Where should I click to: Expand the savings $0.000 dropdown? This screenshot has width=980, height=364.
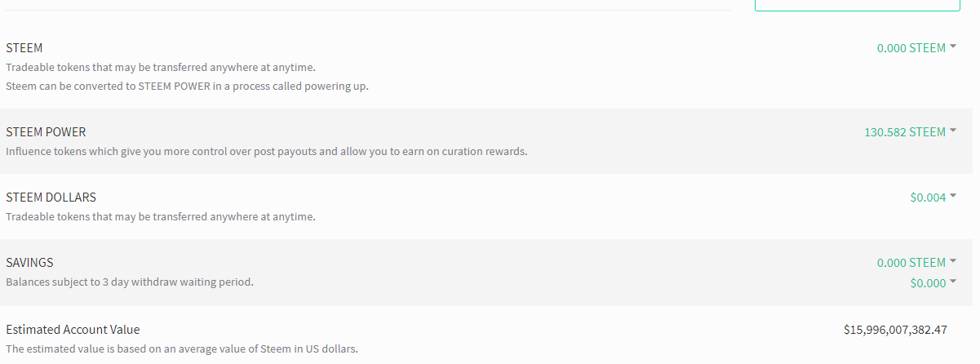click(x=933, y=283)
